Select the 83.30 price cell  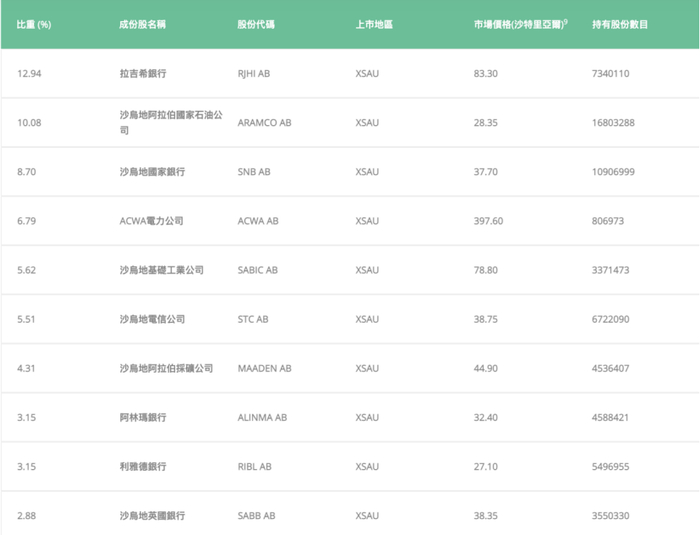(x=486, y=74)
